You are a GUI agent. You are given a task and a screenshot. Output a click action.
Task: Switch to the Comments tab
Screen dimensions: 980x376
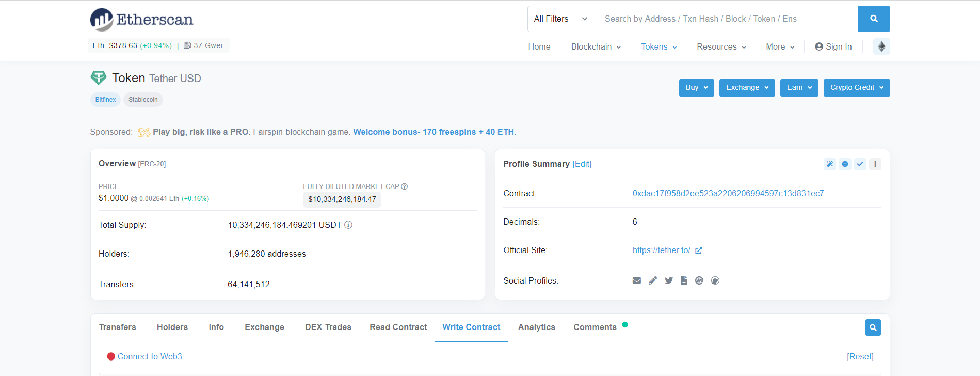tap(595, 327)
